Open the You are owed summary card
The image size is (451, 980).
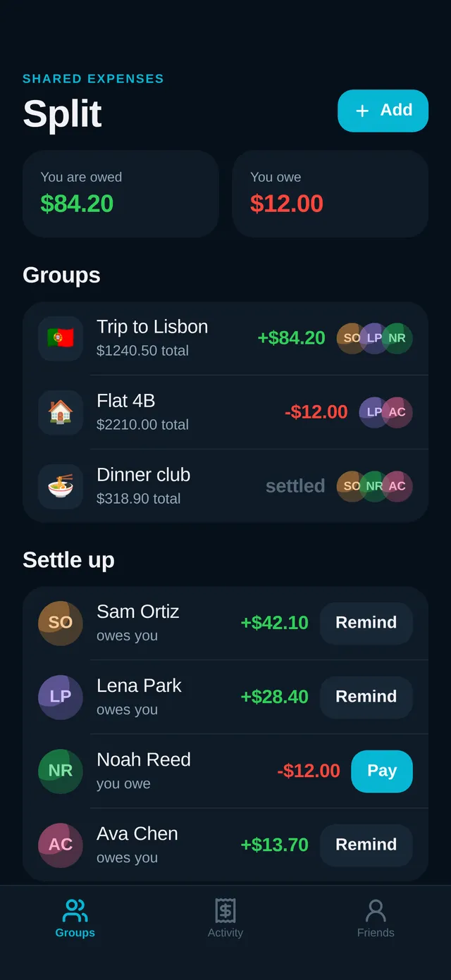tap(121, 194)
